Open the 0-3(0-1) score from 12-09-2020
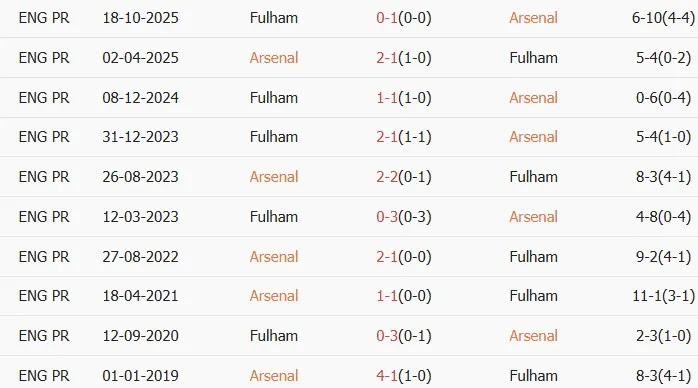The image size is (698, 388). [x=404, y=336]
